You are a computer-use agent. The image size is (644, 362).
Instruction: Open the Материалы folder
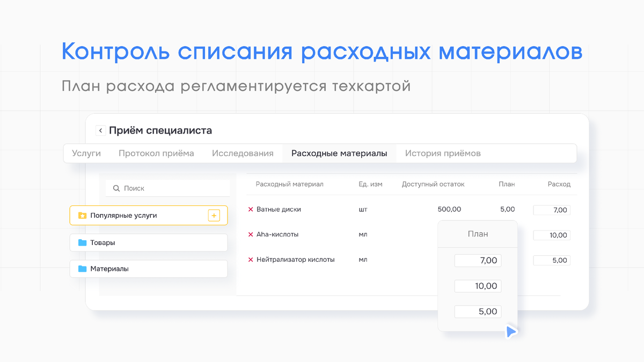[x=149, y=269]
